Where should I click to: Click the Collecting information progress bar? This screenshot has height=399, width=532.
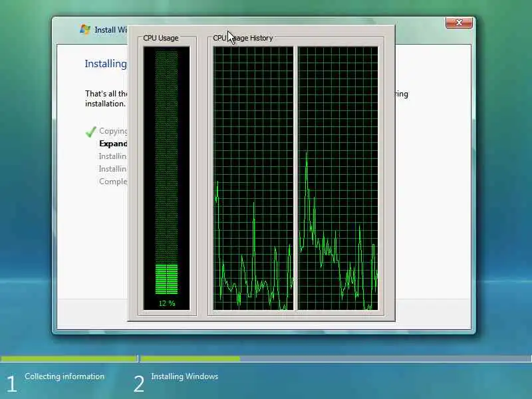[69, 358]
